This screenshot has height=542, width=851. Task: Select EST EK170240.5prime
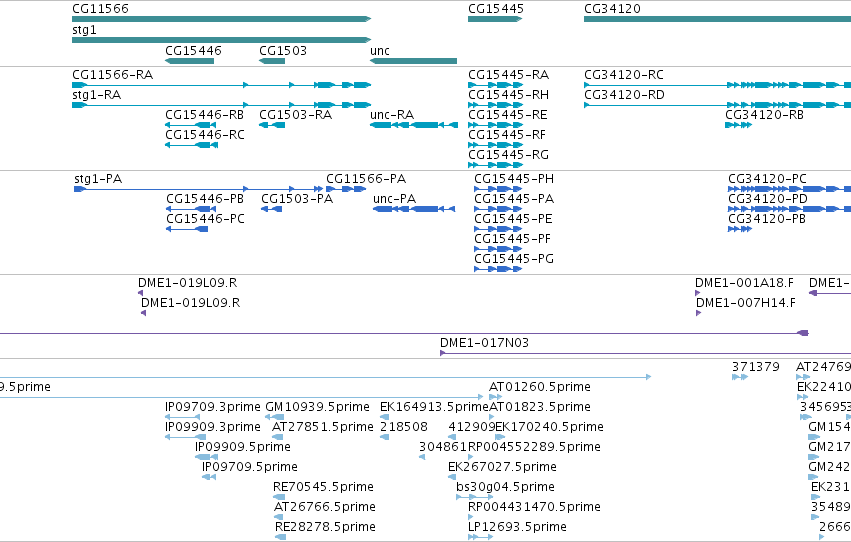tap(500, 437)
